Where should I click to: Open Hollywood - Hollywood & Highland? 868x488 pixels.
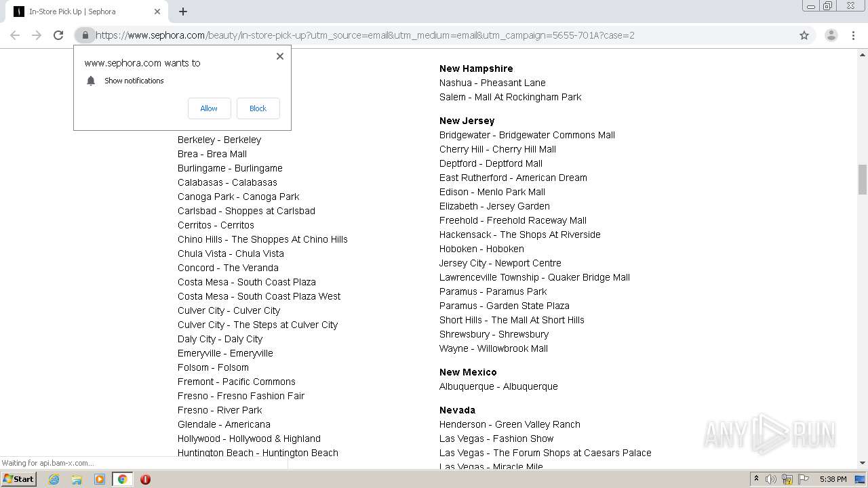click(x=249, y=439)
